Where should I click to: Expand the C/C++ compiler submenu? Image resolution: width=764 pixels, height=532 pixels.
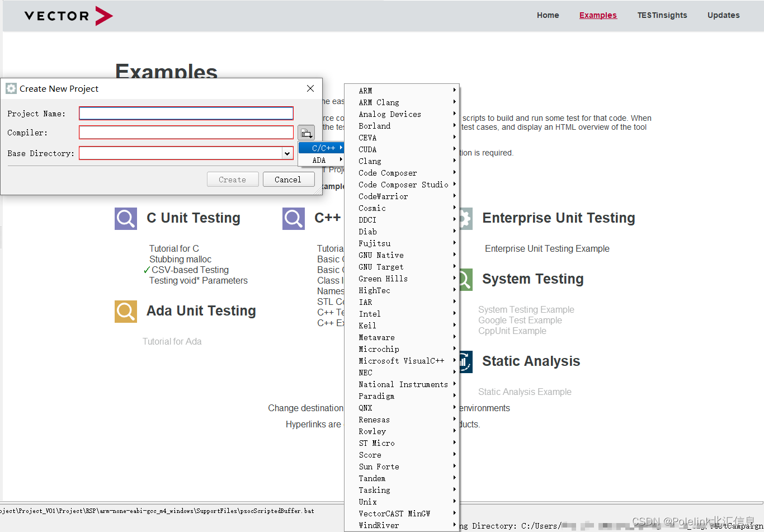tap(321, 148)
